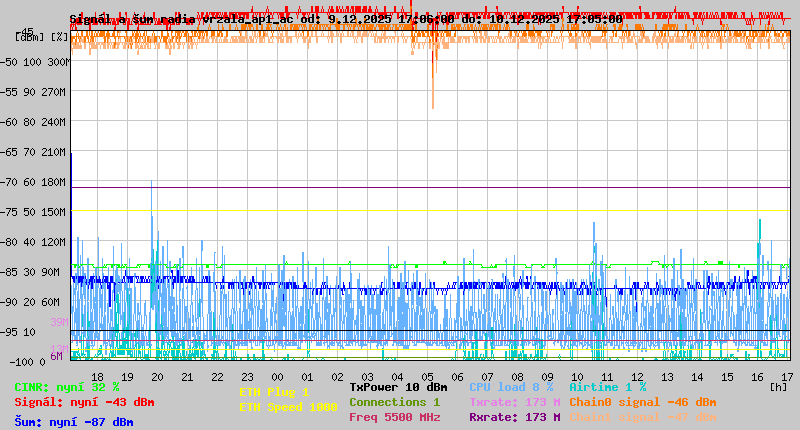Click hour label '16' on time axis

pyautogui.click(x=757, y=377)
